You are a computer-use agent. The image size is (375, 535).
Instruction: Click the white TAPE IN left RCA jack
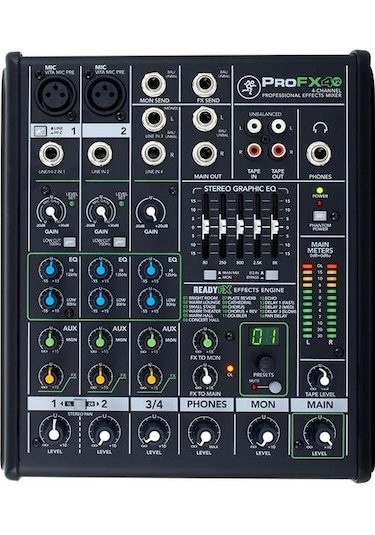click(254, 126)
